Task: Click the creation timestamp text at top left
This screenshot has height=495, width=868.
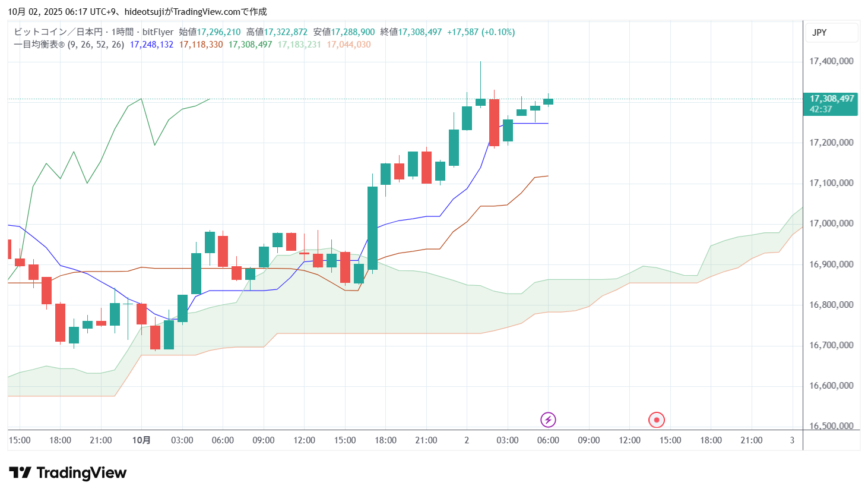Action: [137, 11]
